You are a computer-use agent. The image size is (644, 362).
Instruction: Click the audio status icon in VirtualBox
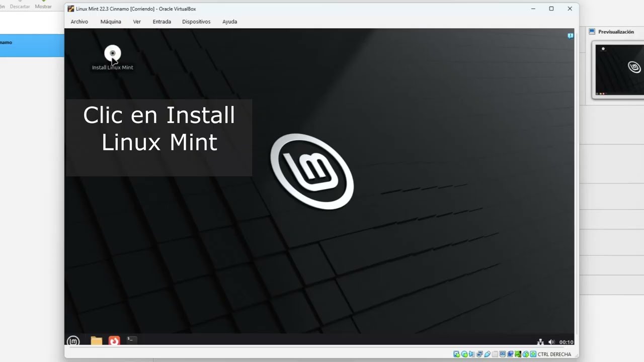[x=472, y=354]
